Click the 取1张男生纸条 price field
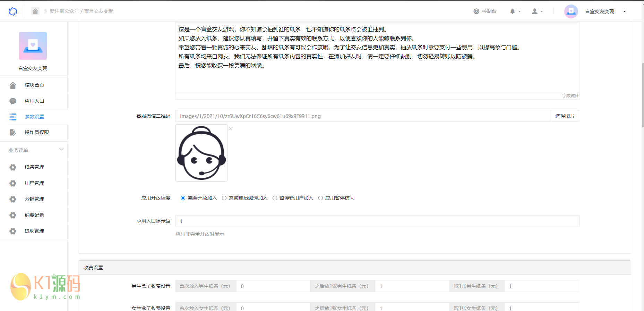This screenshot has height=311, width=644. point(542,286)
